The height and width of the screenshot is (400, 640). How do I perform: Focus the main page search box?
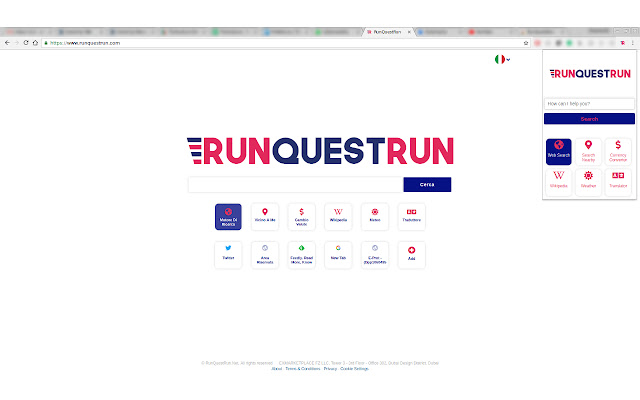pyautogui.click(x=296, y=184)
